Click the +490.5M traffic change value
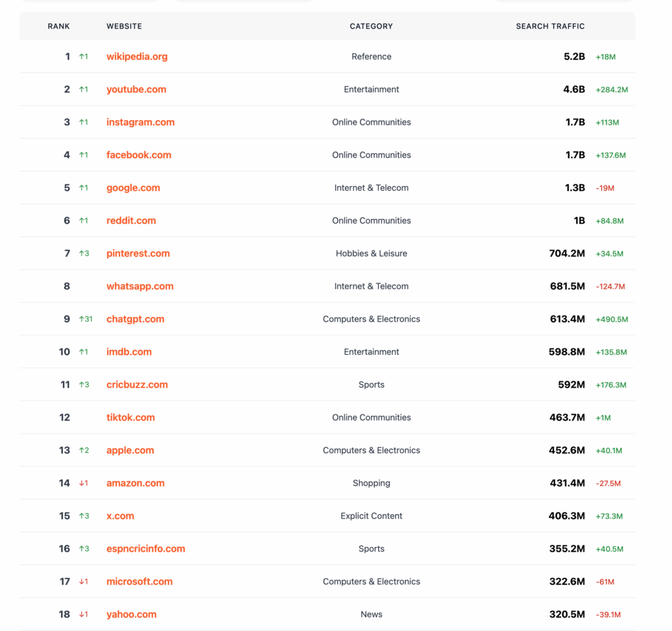The width and height of the screenshot is (672, 631). click(x=612, y=319)
